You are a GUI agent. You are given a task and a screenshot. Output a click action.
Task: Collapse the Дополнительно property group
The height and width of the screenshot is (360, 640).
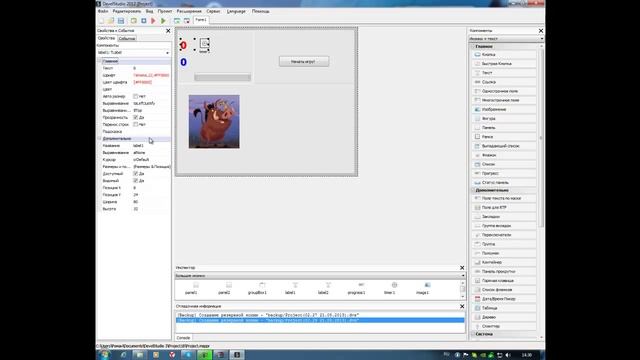(x=99, y=138)
